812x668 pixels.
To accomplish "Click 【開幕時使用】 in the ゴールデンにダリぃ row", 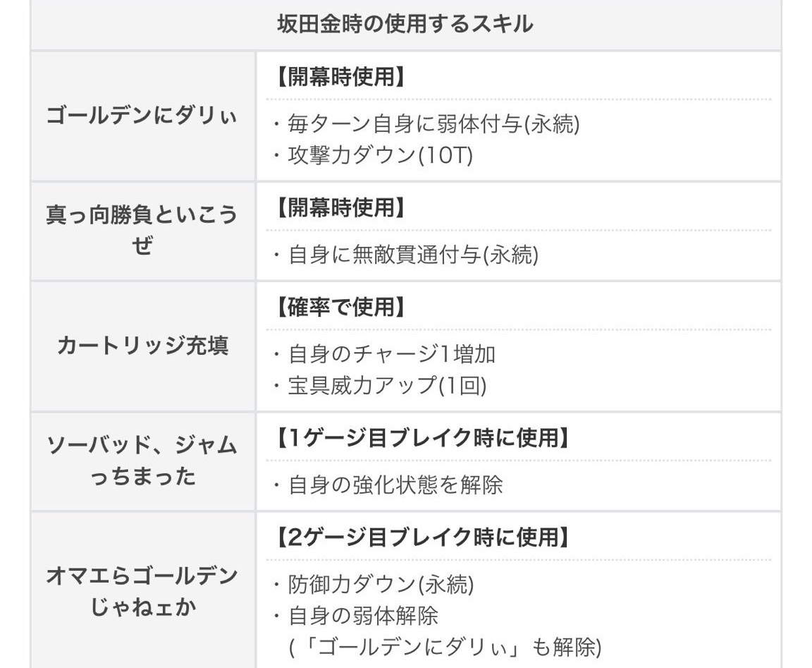I will click(x=340, y=78).
